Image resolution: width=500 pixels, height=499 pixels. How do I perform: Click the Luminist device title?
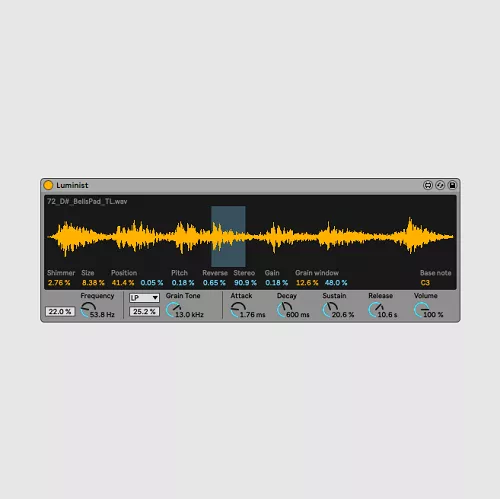pos(72,185)
